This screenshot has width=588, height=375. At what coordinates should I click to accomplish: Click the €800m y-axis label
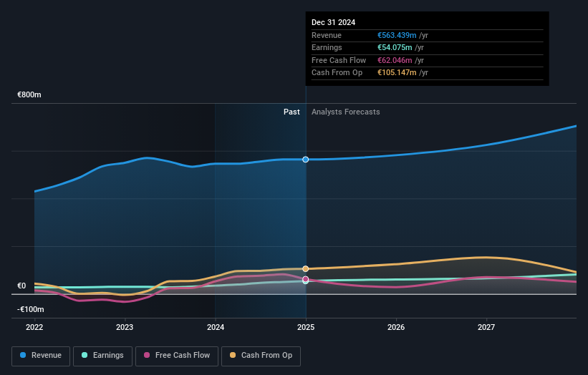tap(29, 94)
